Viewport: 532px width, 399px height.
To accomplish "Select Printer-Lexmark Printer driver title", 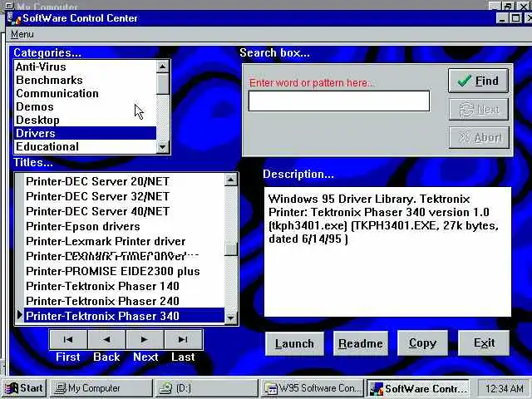I will (124, 241).
